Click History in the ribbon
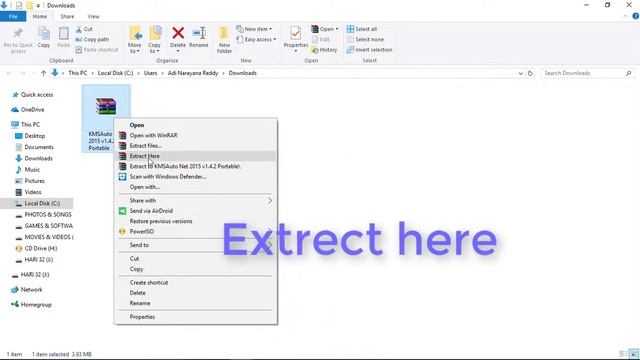 (324, 50)
